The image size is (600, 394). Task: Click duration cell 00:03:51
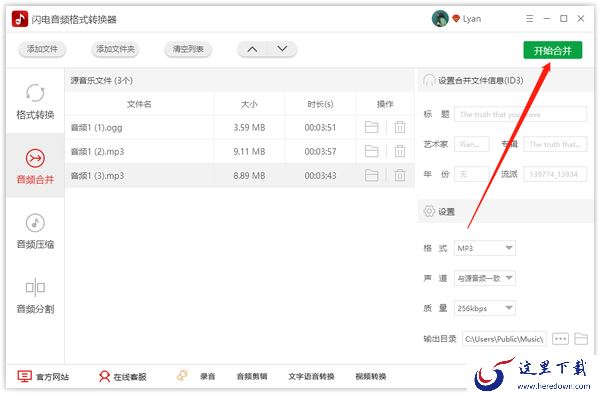point(320,127)
